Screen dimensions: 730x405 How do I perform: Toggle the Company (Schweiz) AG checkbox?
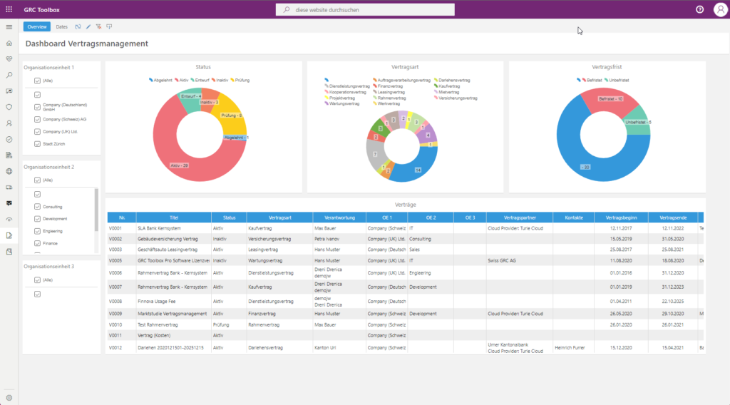tap(37, 120)
